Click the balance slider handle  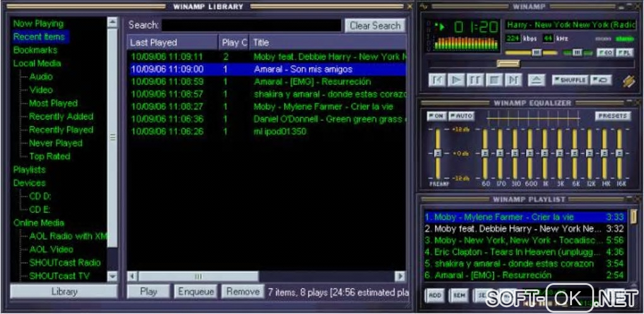tap(577, 52)
